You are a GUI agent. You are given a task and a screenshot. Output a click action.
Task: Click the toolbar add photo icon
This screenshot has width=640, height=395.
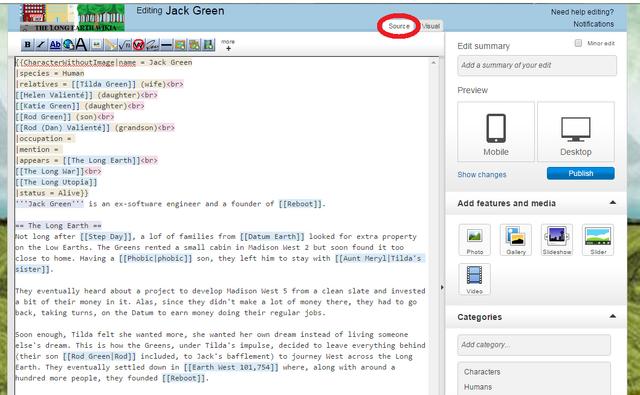(x=180, y=44)
